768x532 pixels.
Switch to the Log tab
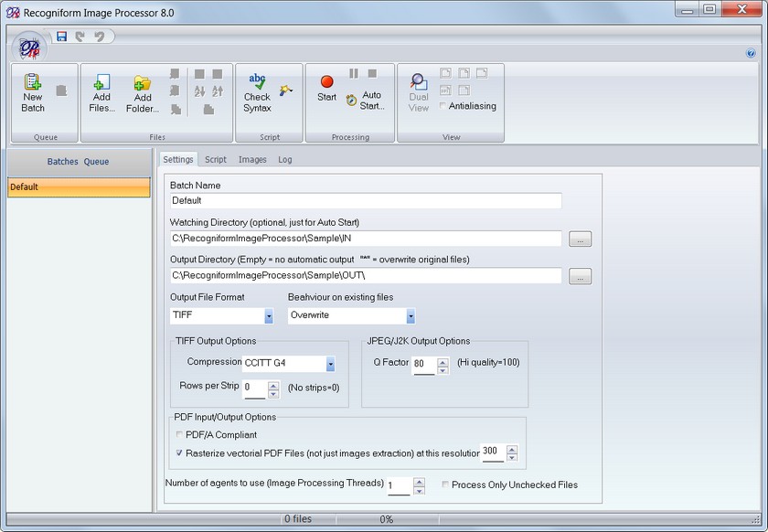[285, 159]
